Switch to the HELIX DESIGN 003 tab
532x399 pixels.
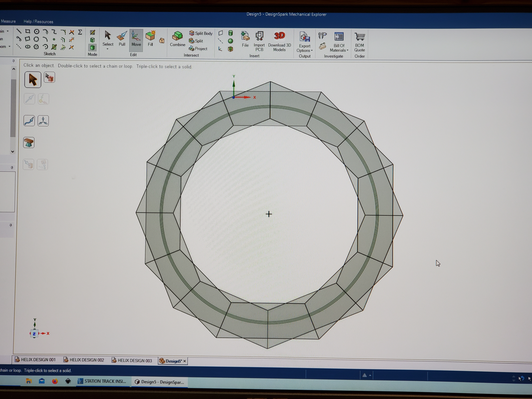[132, 360]
